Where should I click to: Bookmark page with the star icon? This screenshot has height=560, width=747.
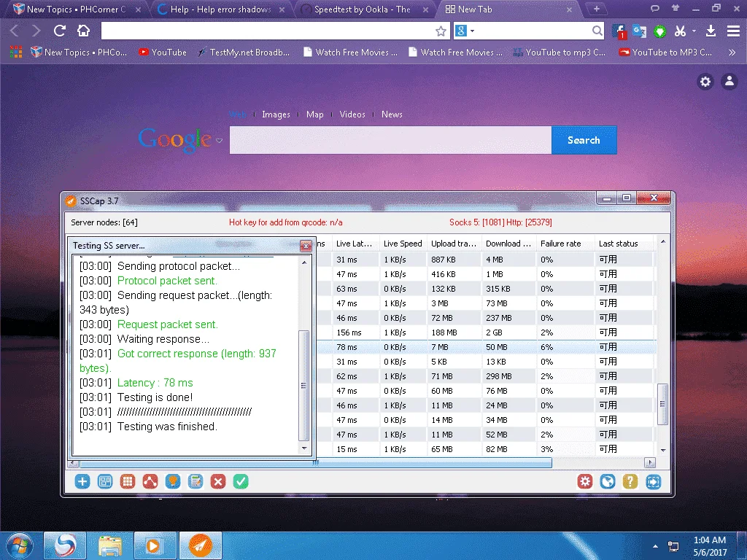[441, 31]
